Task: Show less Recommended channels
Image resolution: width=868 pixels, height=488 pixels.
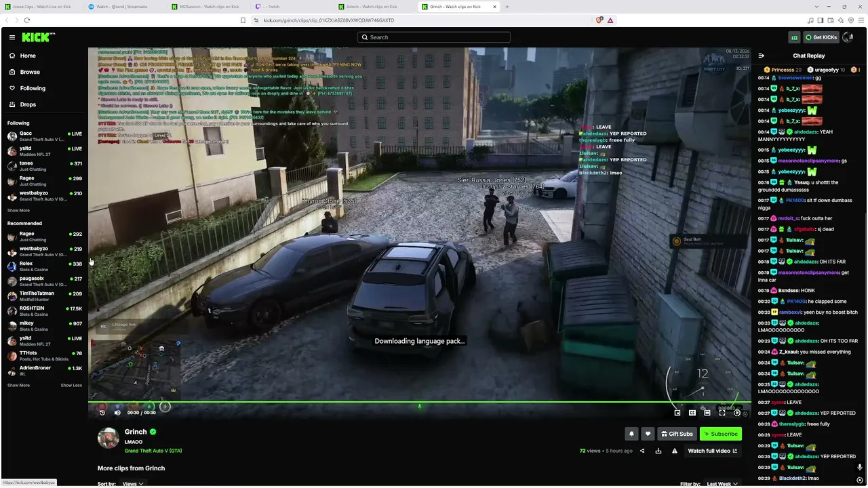Action: (71, 385)
